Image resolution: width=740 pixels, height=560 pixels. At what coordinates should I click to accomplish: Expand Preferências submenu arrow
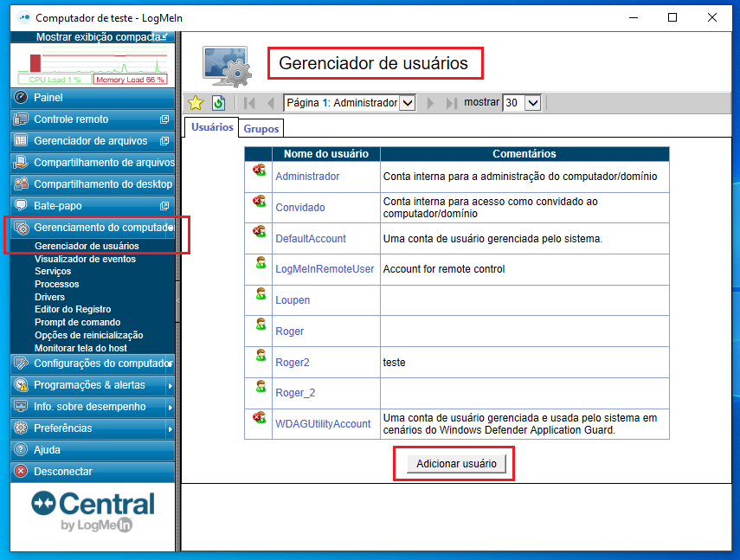point(170,429)
